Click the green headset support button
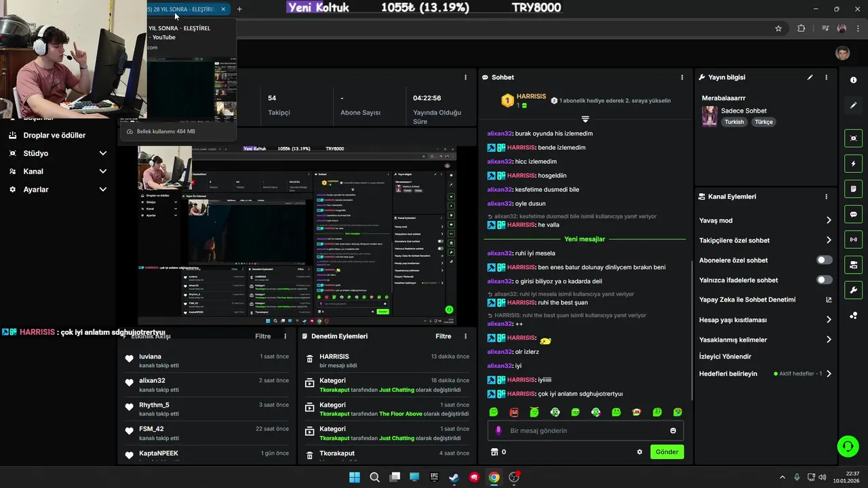The height and width of the screenshot is (488, 868). pos(848,446)
